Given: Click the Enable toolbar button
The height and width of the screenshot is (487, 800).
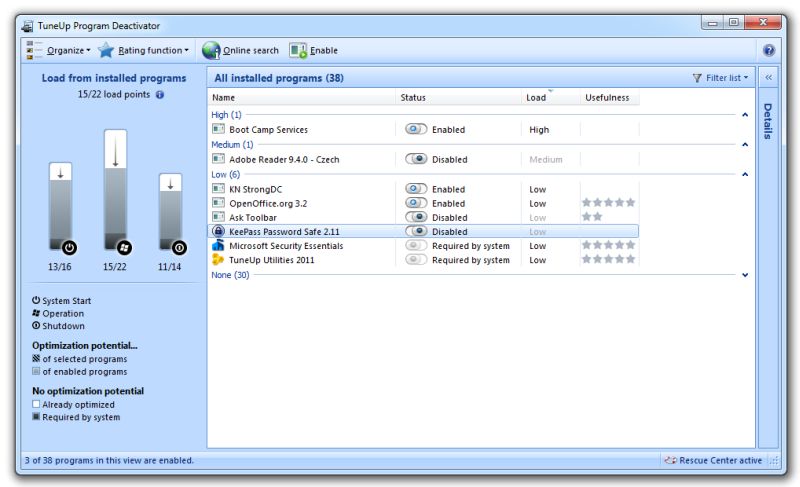Looking at the screenshot, I should (x=313, y=50).
